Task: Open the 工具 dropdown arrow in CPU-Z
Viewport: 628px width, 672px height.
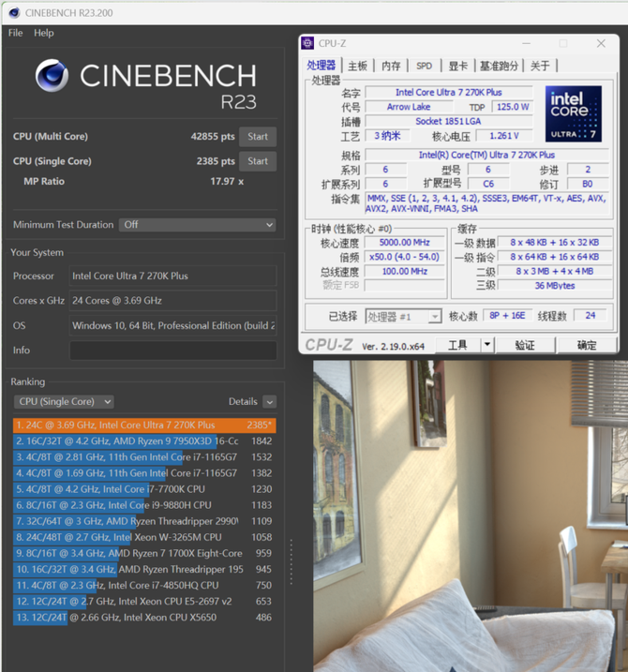Action: (486, 345)
